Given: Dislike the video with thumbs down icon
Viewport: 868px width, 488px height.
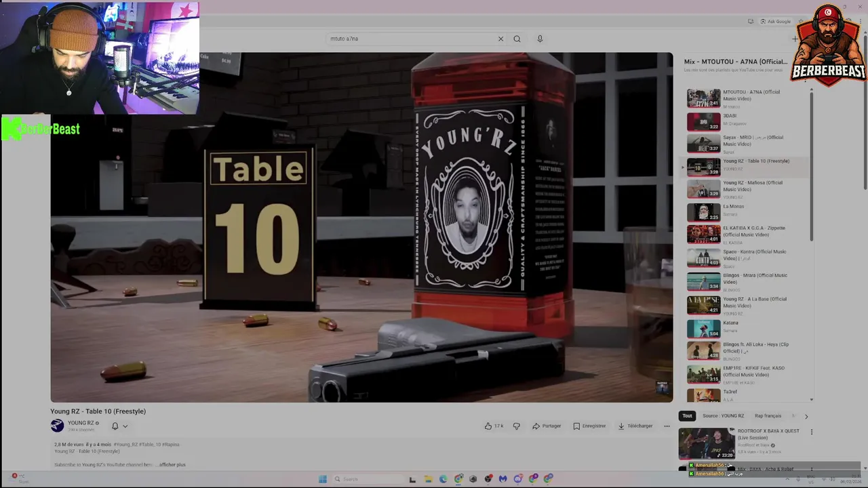Looking at the screenshot, I should tap(517, 426).
